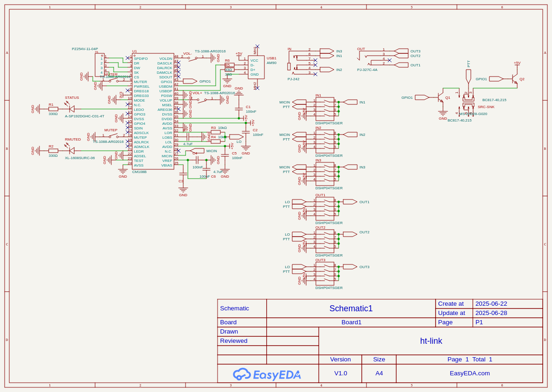The height and width of the screenshot is (392, 552).
Task: Select the 2025-06-28 update date cell
Action: point(491,313)
